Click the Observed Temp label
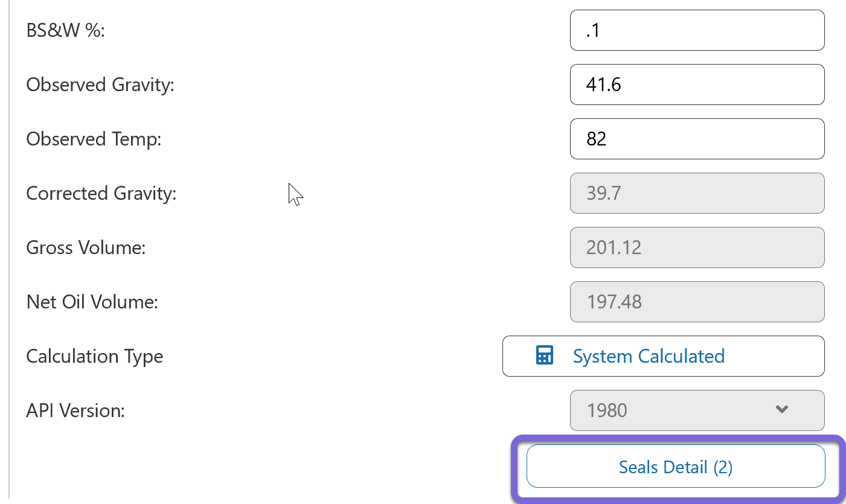This screenshot has height=504, width=846. 94,139
